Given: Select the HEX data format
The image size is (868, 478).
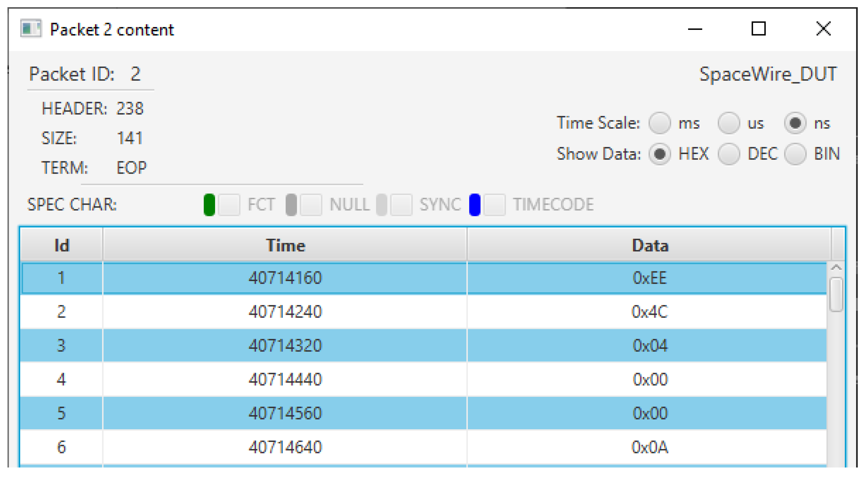Looking at the screenshot, I should (x=659, y=154).
